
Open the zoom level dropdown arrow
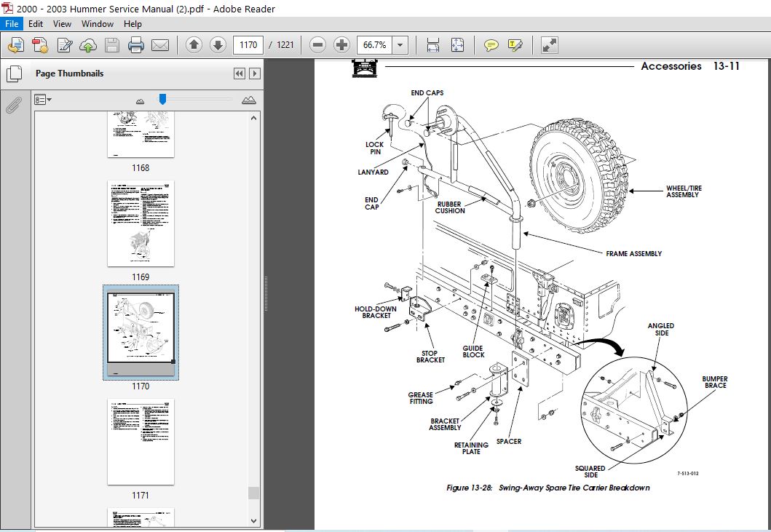tap(400, 45)
